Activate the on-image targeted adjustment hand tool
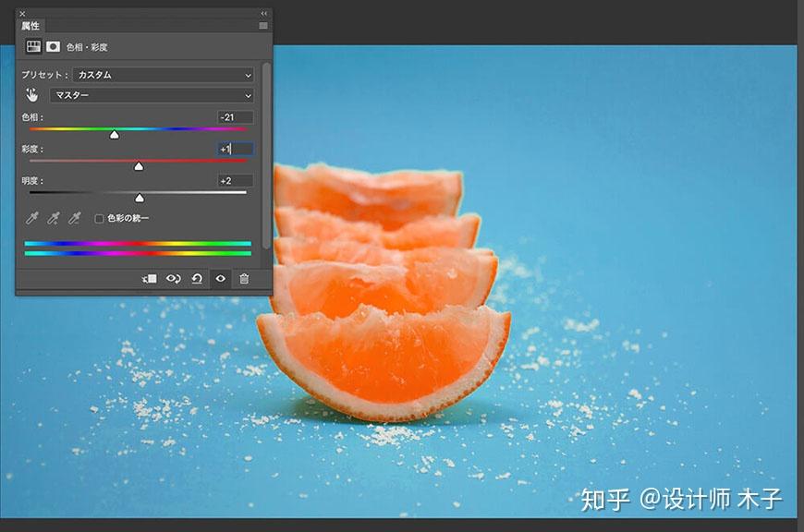This screenshot has width=804, height=532. (31, 95)
